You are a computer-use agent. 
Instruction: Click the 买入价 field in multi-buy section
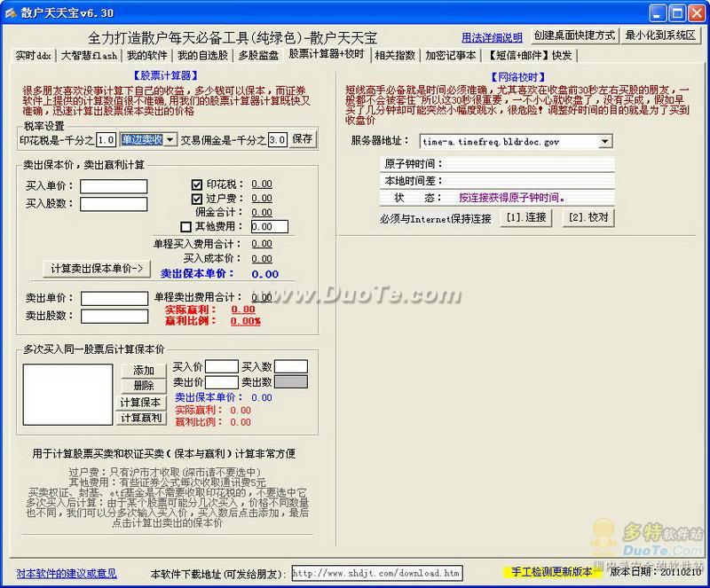click(222, 366)
